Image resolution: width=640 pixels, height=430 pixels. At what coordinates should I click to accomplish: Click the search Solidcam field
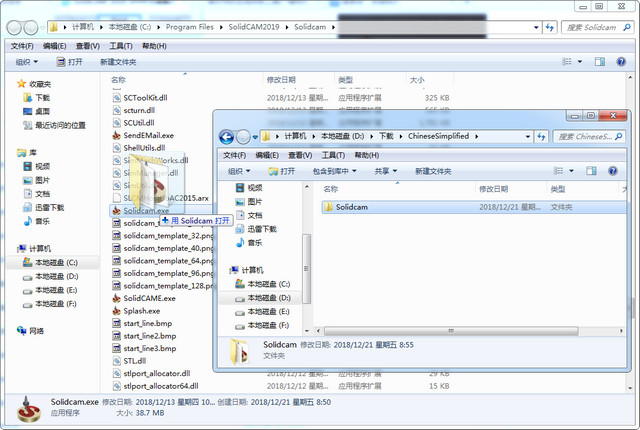click(597, 28)
